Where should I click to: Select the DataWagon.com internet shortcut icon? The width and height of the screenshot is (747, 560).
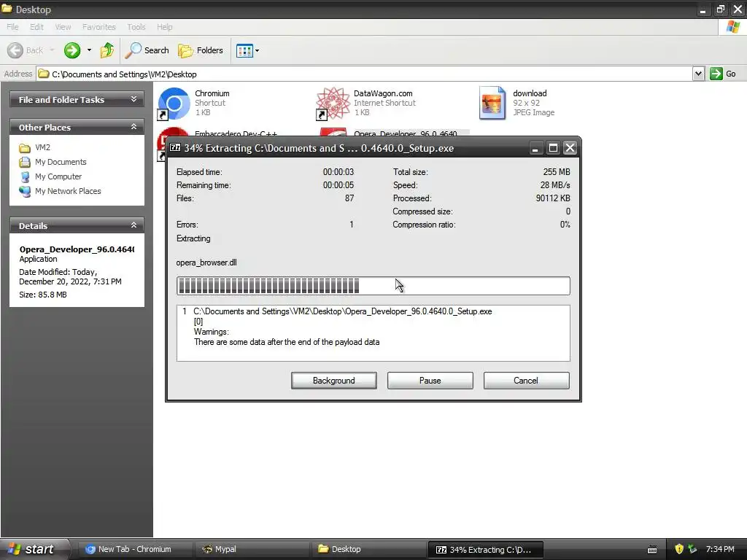coord(333,104)
